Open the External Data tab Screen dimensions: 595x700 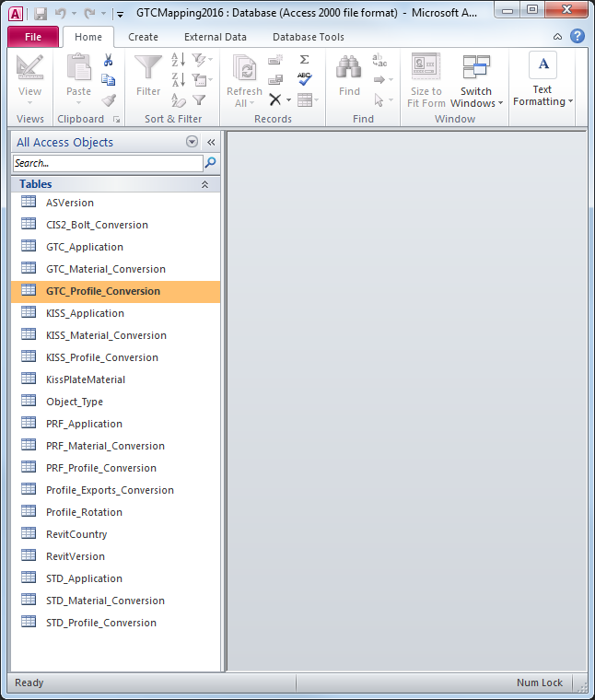click(x=216, y=37)
